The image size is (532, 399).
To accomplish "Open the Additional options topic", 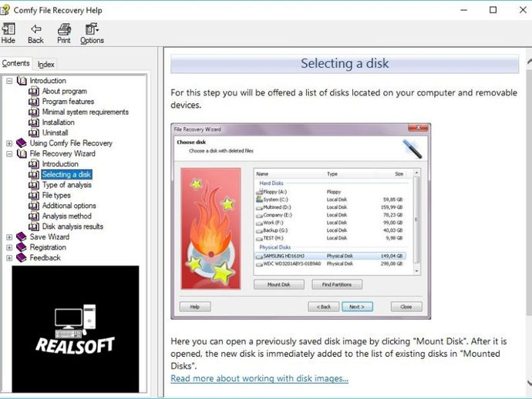I will pos(69,206).
